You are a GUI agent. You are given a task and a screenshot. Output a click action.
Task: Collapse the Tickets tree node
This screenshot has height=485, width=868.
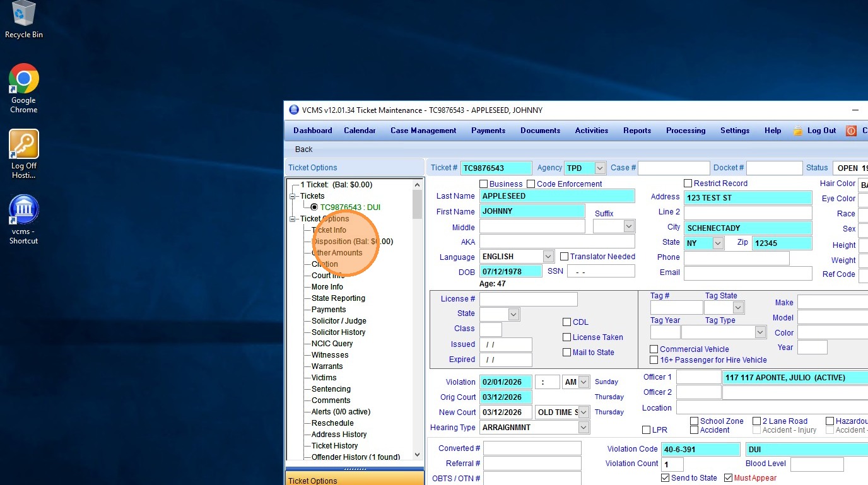pos(293,196)
